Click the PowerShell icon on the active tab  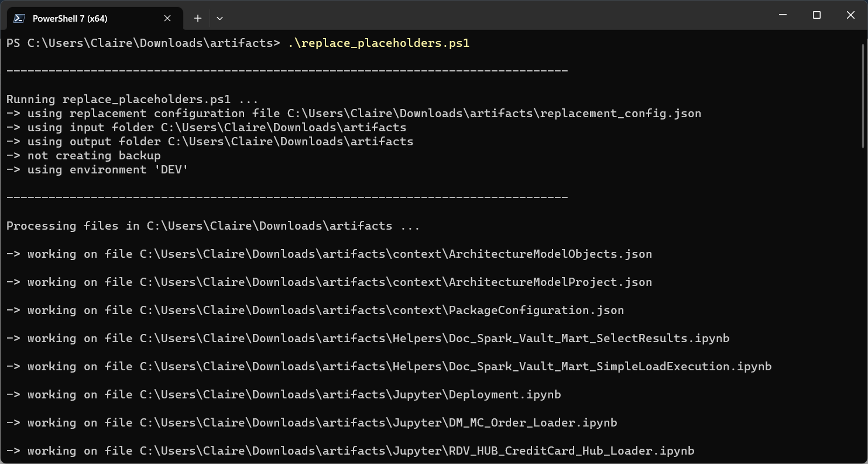click(19, 18)
